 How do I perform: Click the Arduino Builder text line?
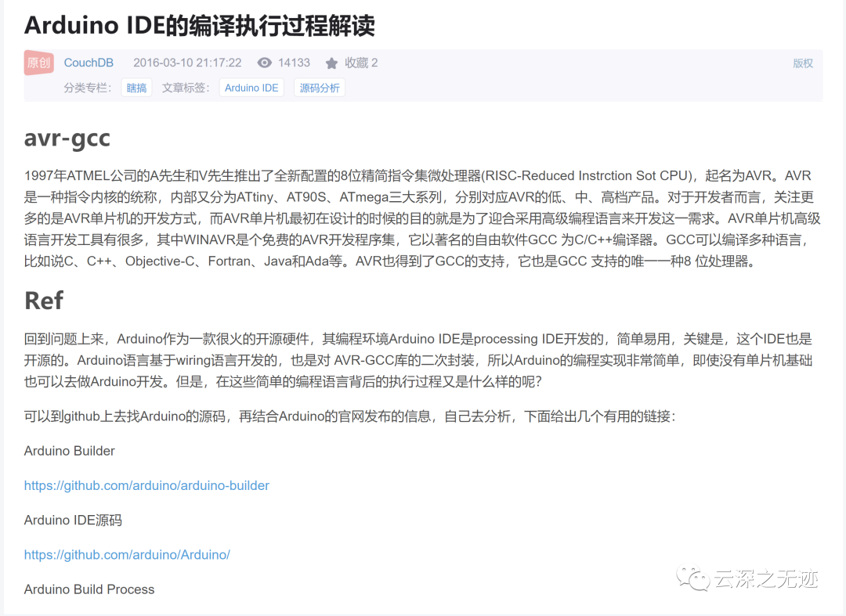pyautogui.click(x=70, y=451)
